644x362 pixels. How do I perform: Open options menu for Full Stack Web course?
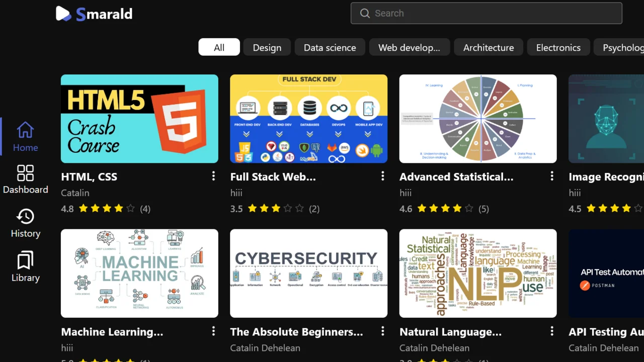(x=383, y=175)
